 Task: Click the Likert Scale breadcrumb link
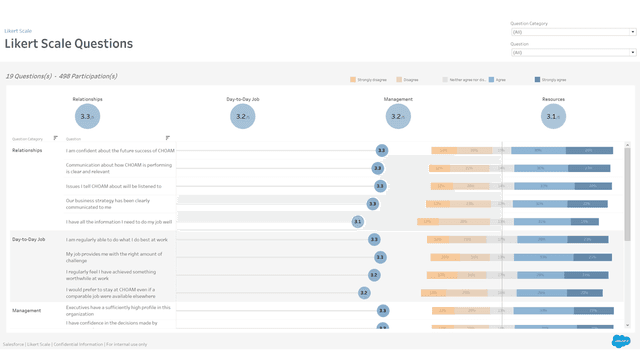[18, 31]
